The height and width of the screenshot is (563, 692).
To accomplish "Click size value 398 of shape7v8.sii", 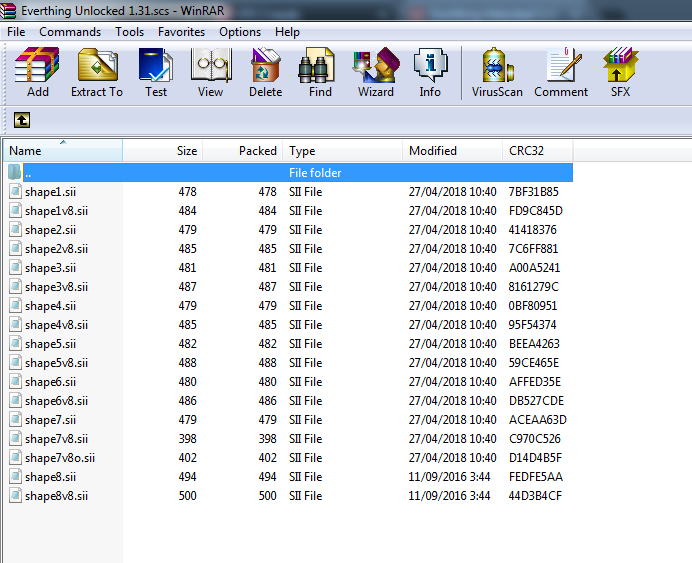I will [188, 439].
